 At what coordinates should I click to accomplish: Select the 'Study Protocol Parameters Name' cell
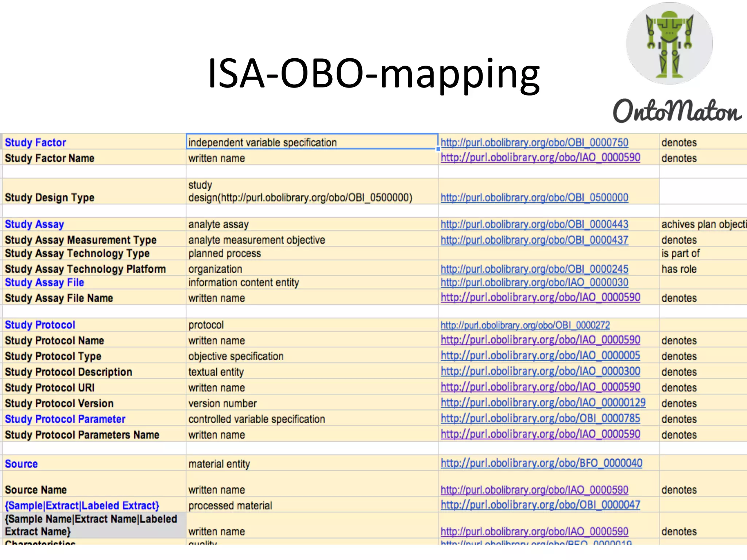coord(94,434)
